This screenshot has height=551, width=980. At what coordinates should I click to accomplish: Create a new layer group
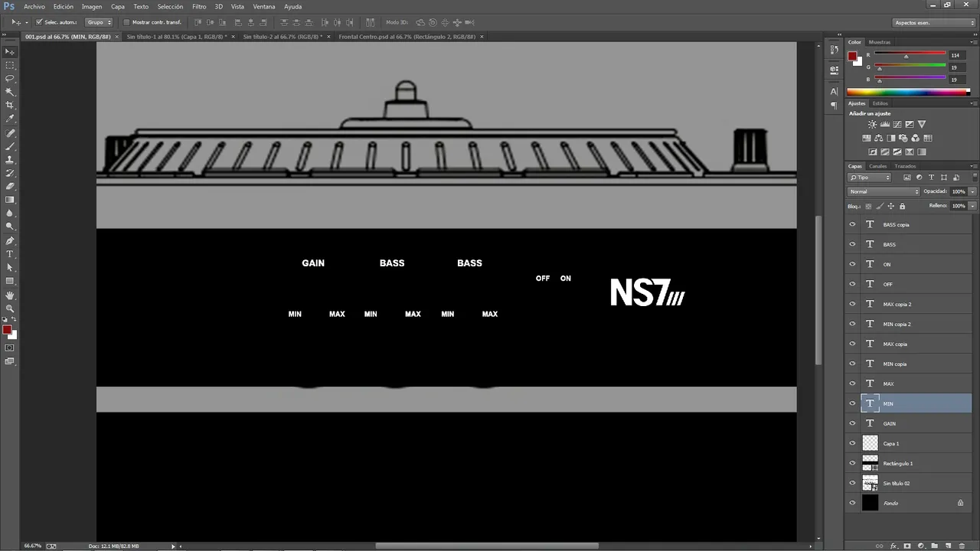point(935,546)
